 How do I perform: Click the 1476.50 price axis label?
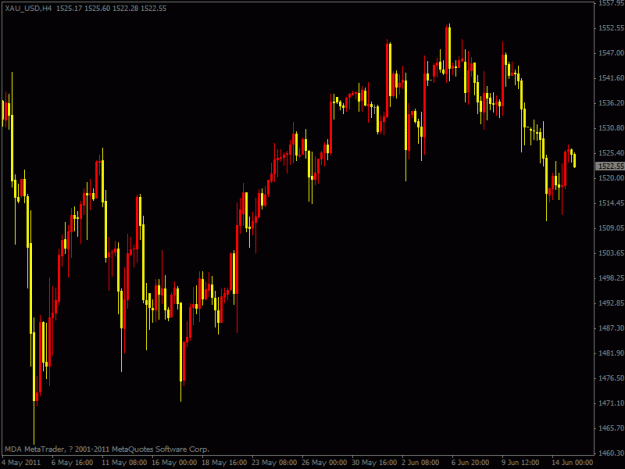point(611,378)
